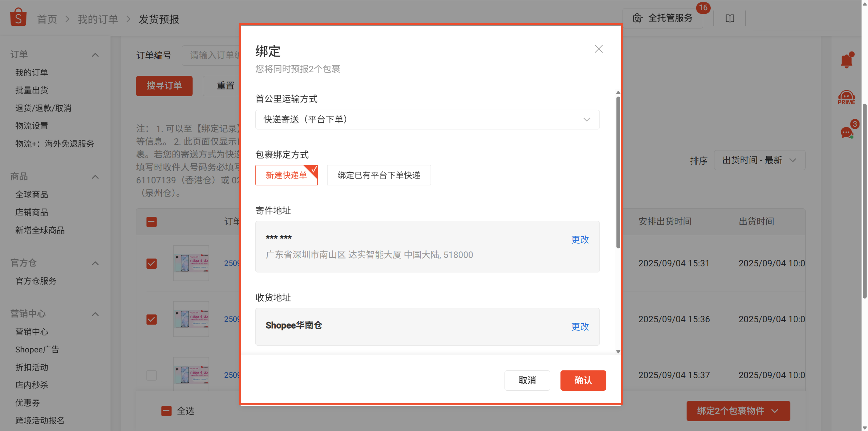The image size is (868, 431).
Task: Check the order row dated 2025/09/04 15:37
Action: [152, 375]
